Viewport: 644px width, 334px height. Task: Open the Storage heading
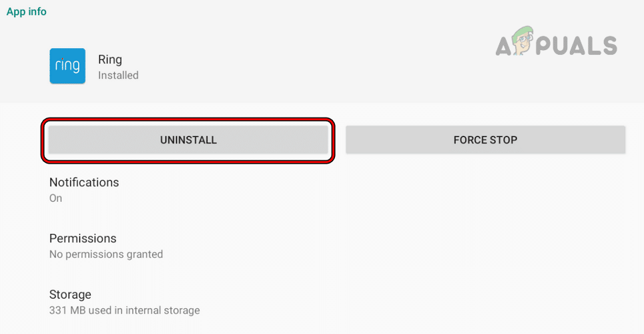point(70,295)
